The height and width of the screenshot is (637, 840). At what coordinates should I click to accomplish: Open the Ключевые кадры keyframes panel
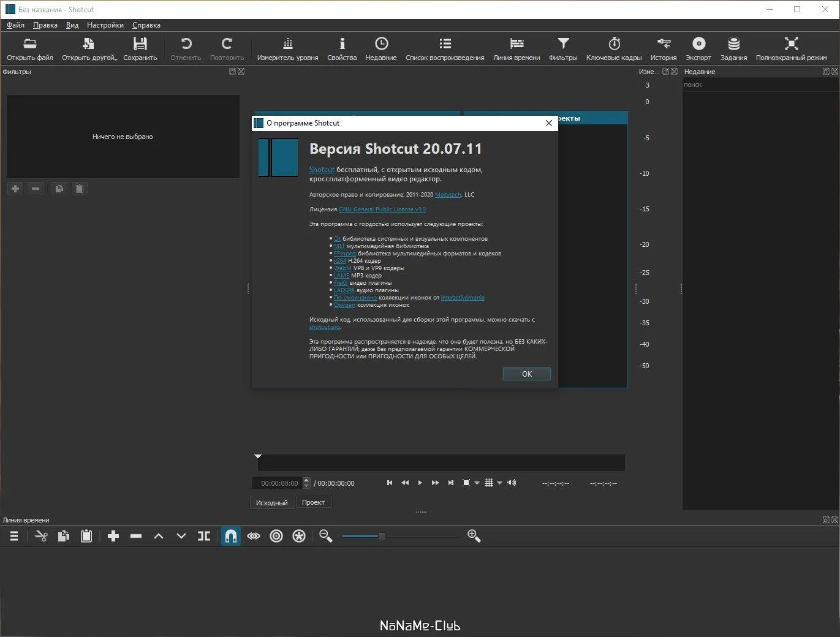pos(614,49)
